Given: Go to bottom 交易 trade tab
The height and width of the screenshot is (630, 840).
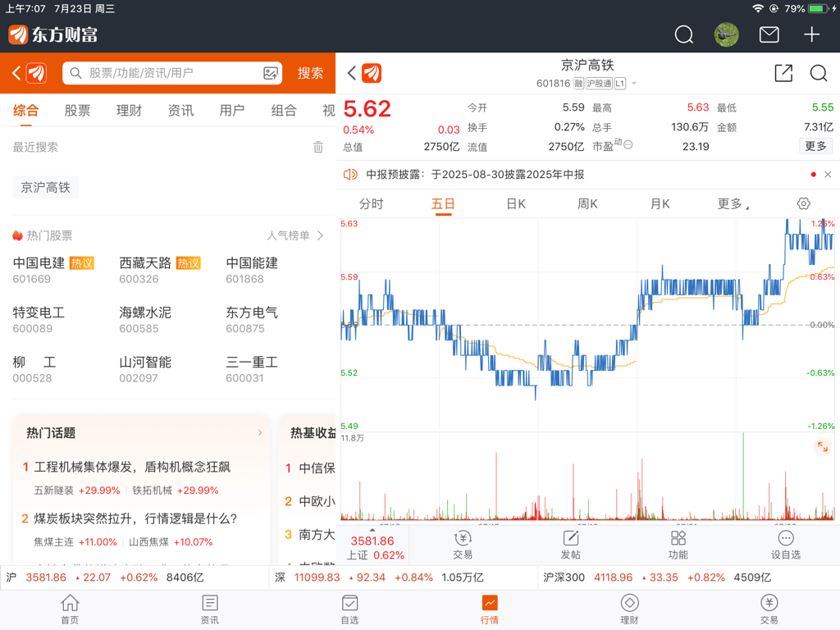Looking at the screenshot, I should click(769, 609).
